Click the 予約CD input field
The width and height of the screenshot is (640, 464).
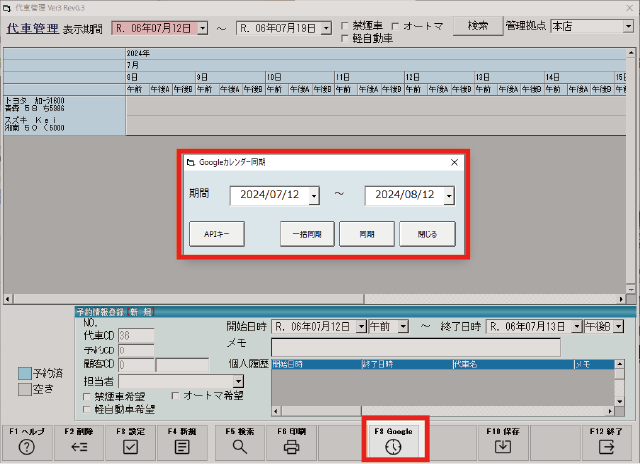pos(136,350)
